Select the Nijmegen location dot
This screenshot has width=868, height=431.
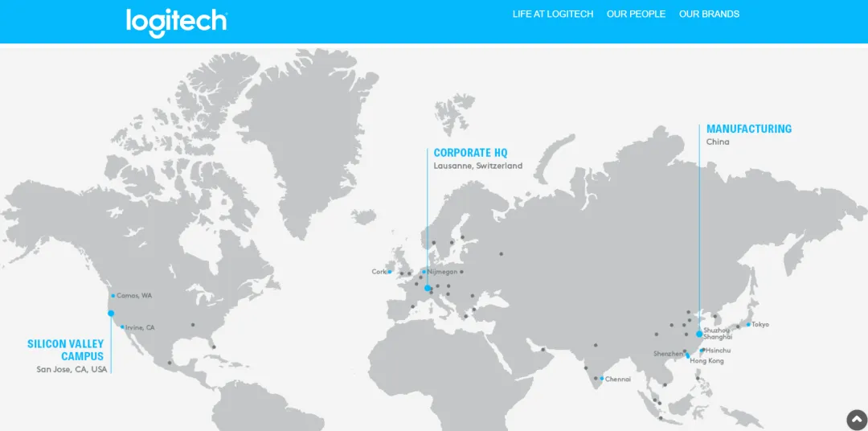pos(424,272)
